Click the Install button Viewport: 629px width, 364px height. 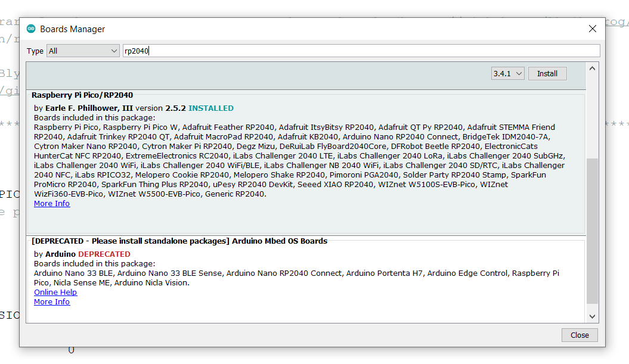pos(547,73)
